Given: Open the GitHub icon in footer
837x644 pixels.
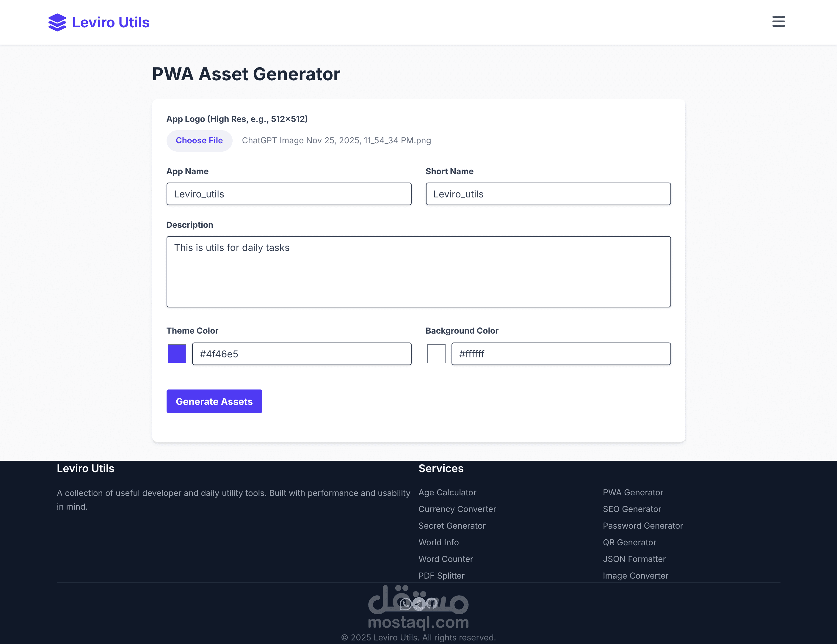Looking at the screenshot, I should [x=432, y=603].
